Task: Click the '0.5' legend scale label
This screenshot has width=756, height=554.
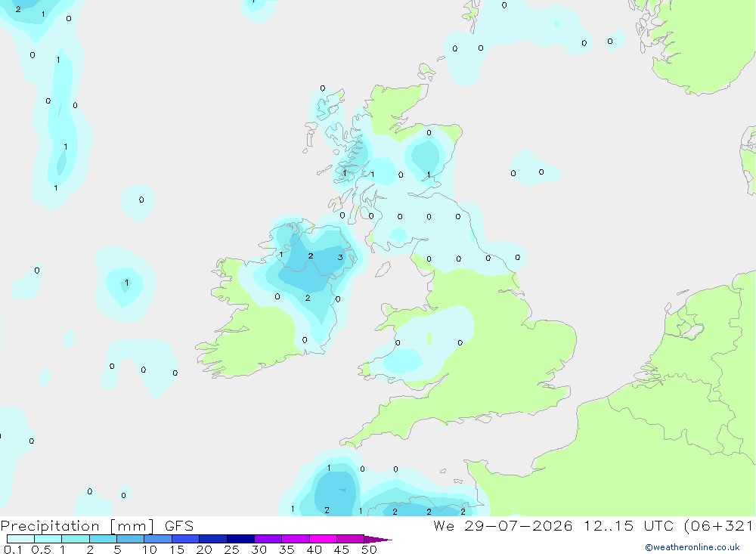Action: point(41,549)
